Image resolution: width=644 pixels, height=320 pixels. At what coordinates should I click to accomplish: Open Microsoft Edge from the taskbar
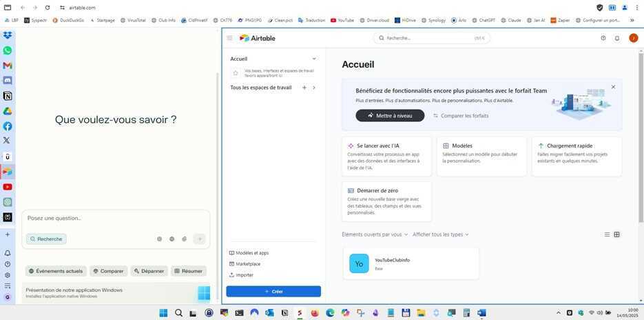click(x=330, y=313)
